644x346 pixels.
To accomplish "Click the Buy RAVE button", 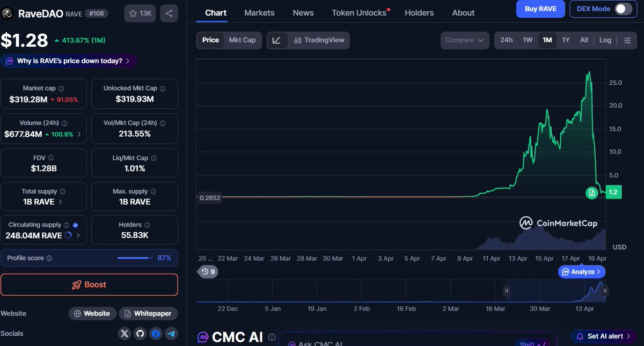I will tap(540, 9).
